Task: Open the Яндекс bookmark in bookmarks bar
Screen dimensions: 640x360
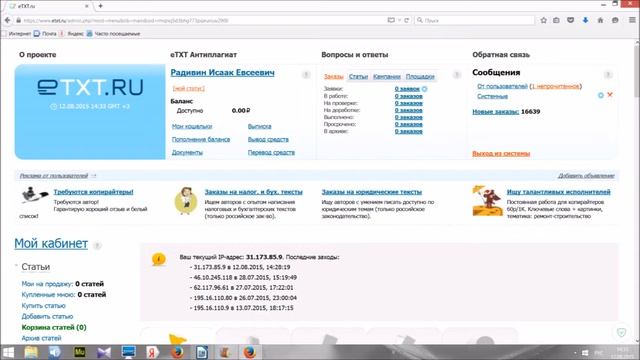Action: tap(72, 33)
